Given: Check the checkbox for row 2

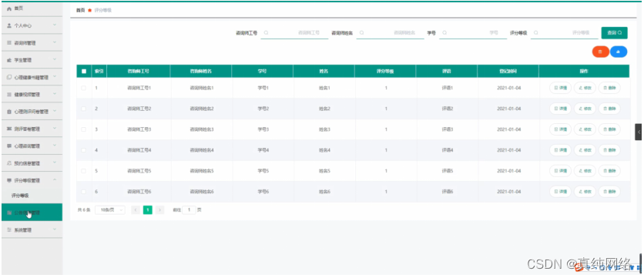Looking at the screenshot, I should (x=84, y=109).
